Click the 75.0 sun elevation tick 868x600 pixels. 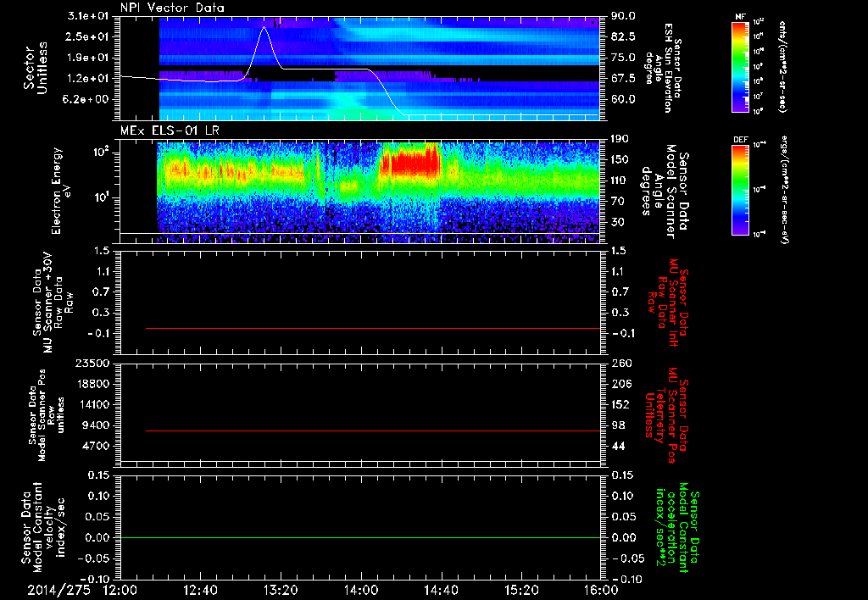623,58
